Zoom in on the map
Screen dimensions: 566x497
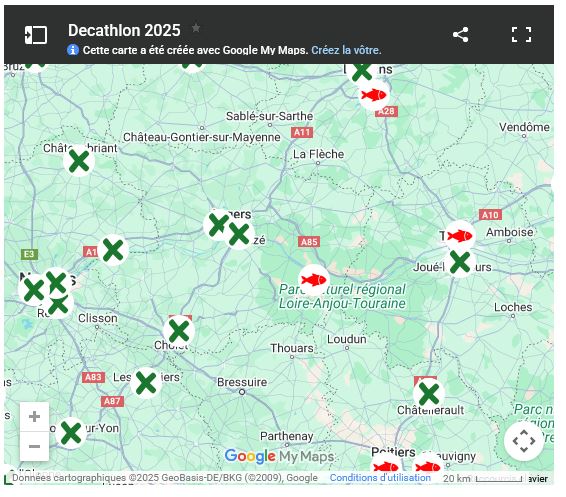(34, 417)
